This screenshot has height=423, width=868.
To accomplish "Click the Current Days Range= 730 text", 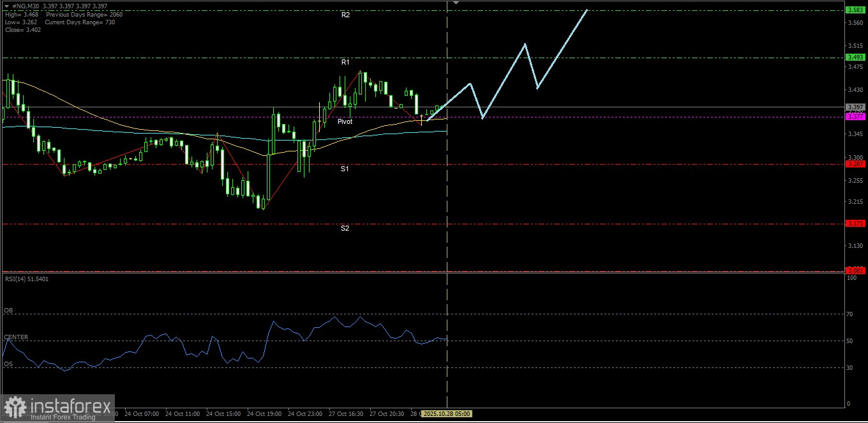I will (x=80, y=22).
